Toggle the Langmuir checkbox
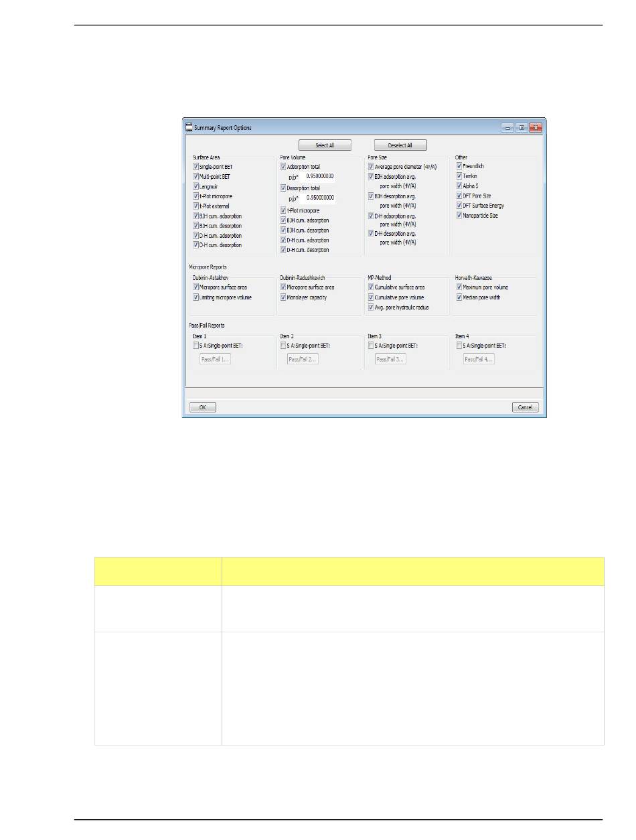636x840 pixels. (x=195, y=186)
